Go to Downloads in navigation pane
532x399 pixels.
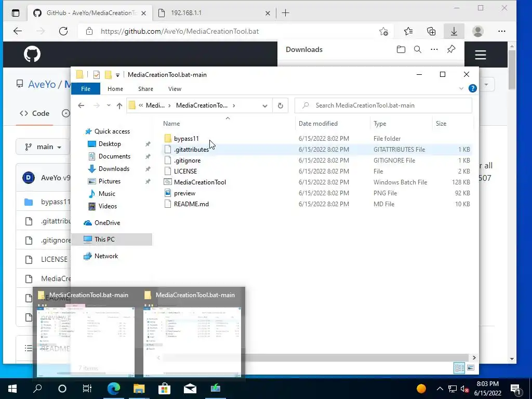pyautogui.click(x=114, y=169)
